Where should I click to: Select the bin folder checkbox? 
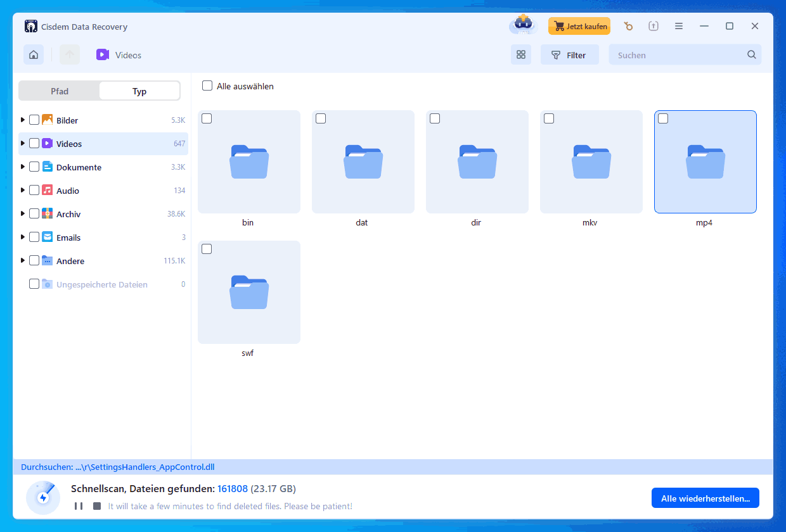coord(207,118)
